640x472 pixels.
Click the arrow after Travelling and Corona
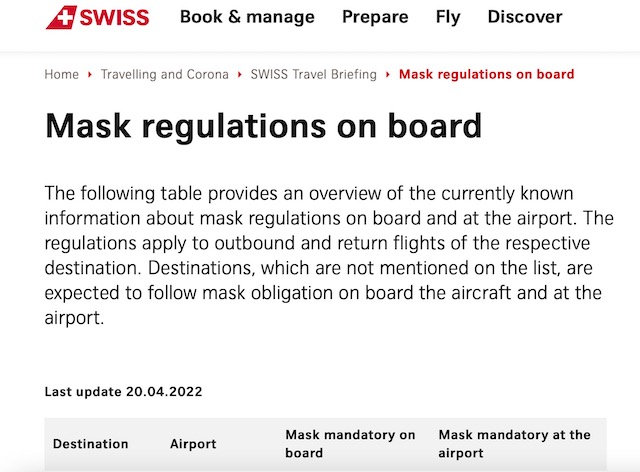click(239, 75)
